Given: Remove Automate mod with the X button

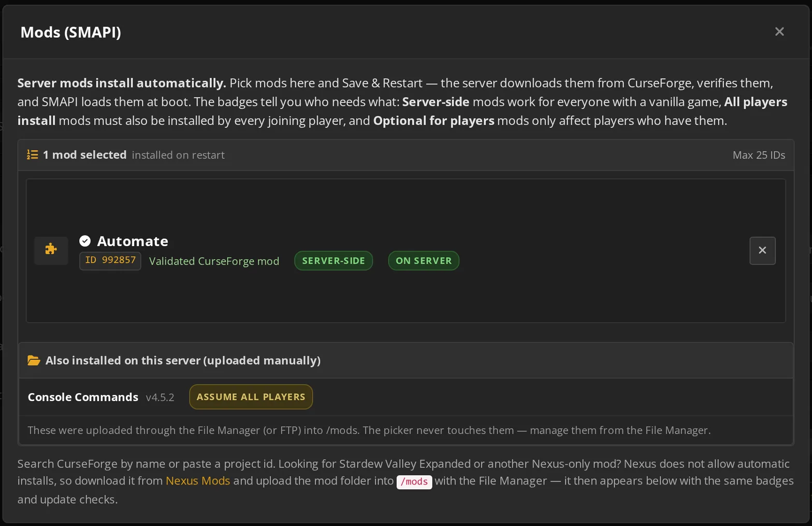Looking at the screenshot, I should click(x=762, y=250).
